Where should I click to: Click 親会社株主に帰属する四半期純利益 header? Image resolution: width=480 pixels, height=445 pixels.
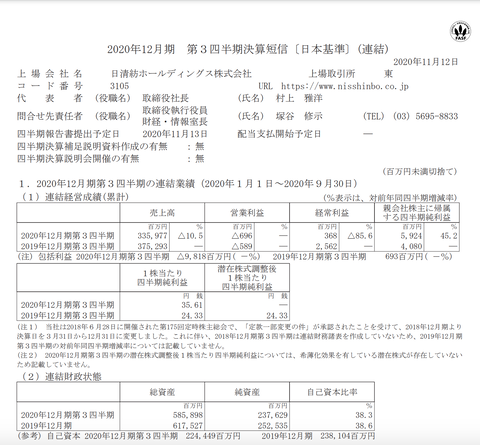click(x=417, y=213)
